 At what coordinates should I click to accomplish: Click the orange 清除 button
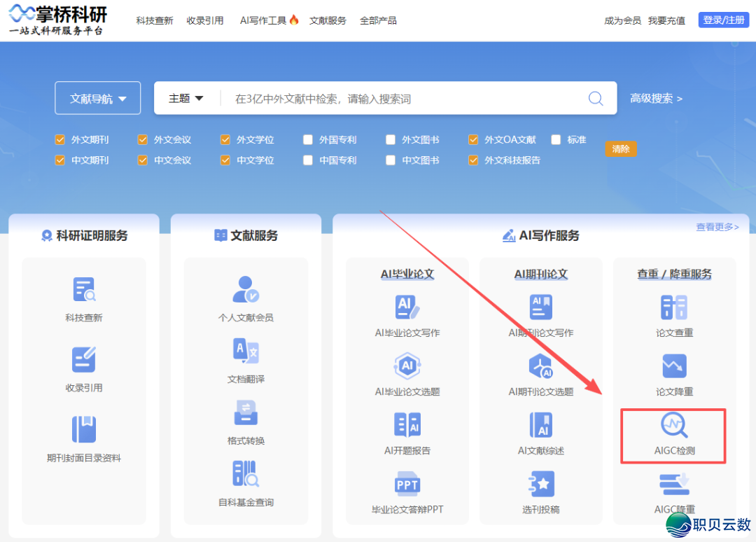point(620,149)
